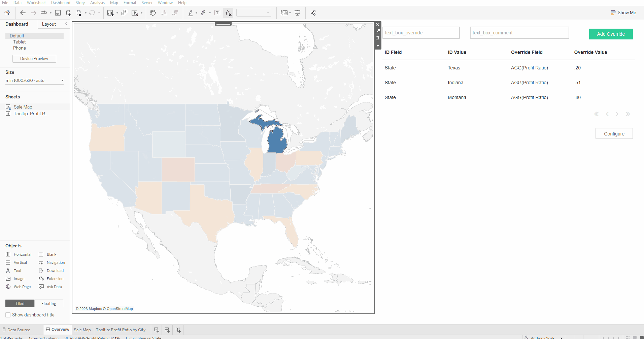
Task: Open the Clear Sheet dropdown arrow
Action: tap(141, 13)
